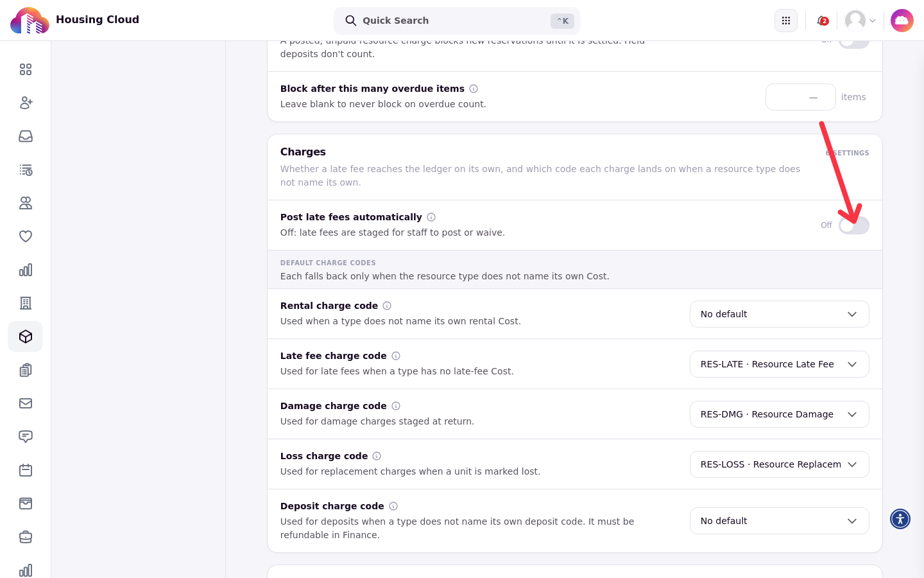Image resolution: width=924 pixels, height=578 pixels.
Task: Open the inbox tray sidebar icon
Action: tap(26, 136)
